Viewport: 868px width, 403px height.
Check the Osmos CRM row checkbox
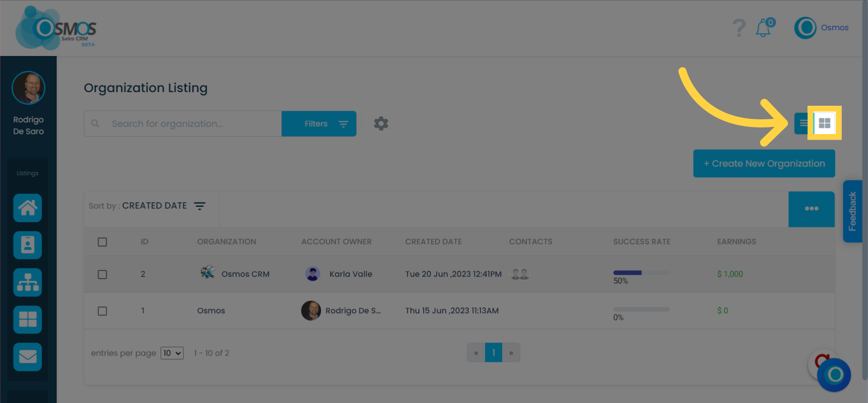tap(103, 274)
